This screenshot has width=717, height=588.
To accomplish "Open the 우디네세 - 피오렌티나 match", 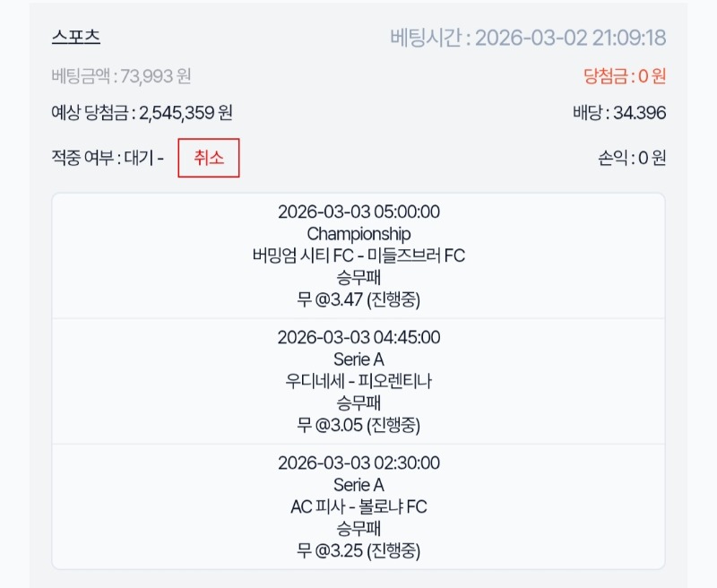I will 358,381.
